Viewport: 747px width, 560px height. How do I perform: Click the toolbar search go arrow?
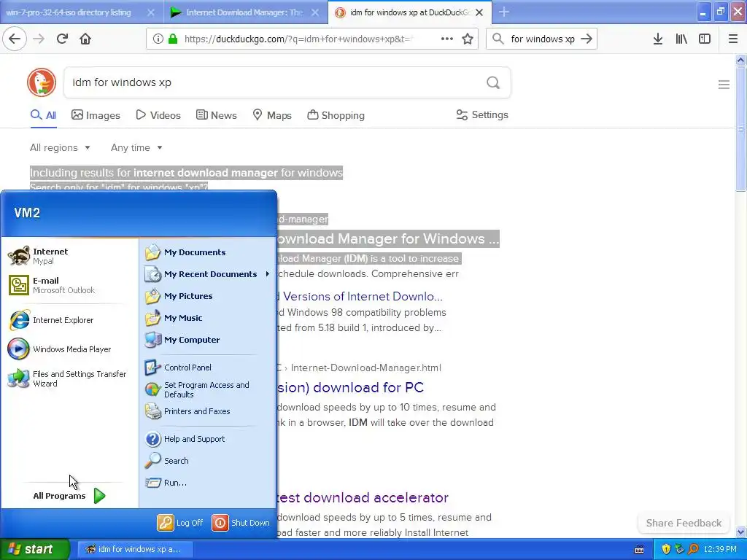pyautogui.click(x=587, y=39)
